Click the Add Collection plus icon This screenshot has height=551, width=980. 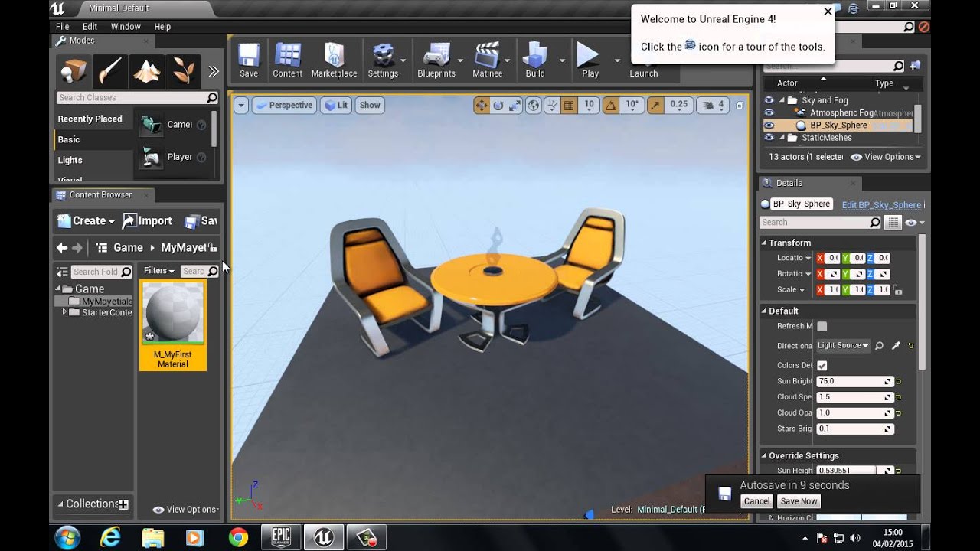123,504
